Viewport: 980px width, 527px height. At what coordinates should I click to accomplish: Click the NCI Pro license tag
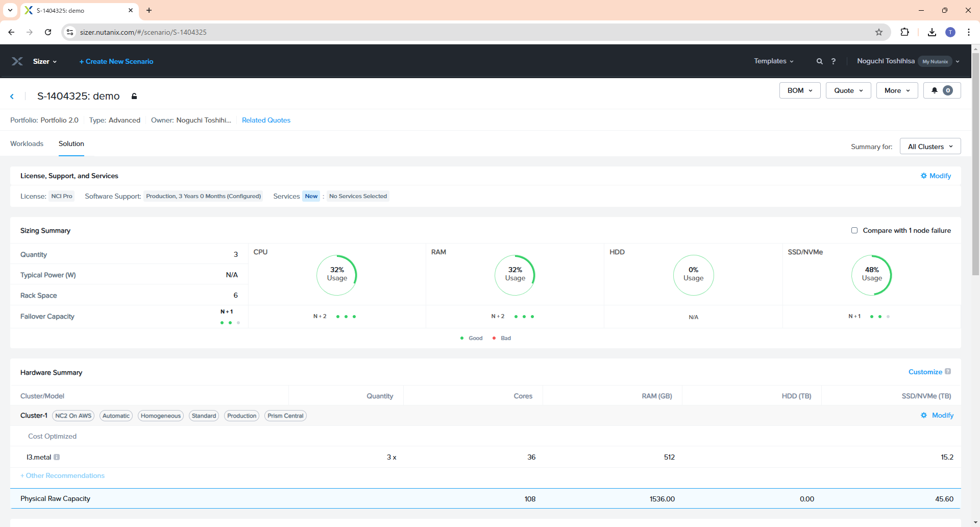click(62, 196)
